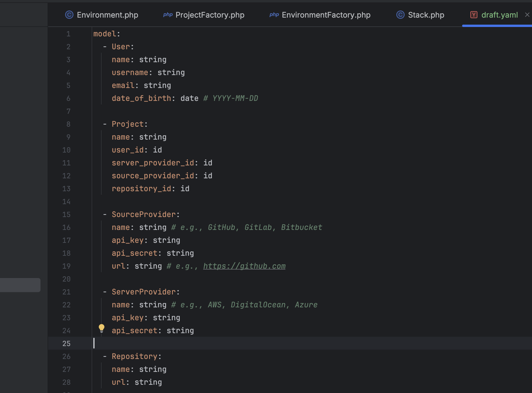Click 'api_key' under ServerProvider
Image resolution: width=532 pixels, height=393 pixels.
(x=127, y=318)
